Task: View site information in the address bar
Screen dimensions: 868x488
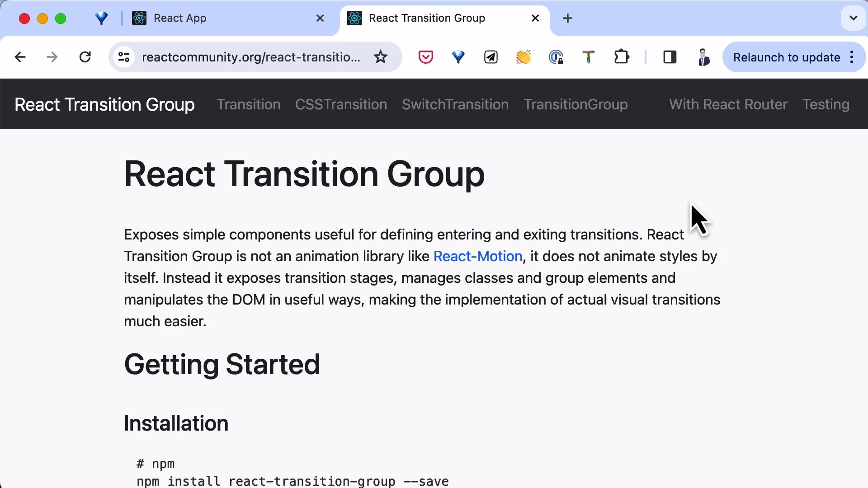Action: pos(124,57)
